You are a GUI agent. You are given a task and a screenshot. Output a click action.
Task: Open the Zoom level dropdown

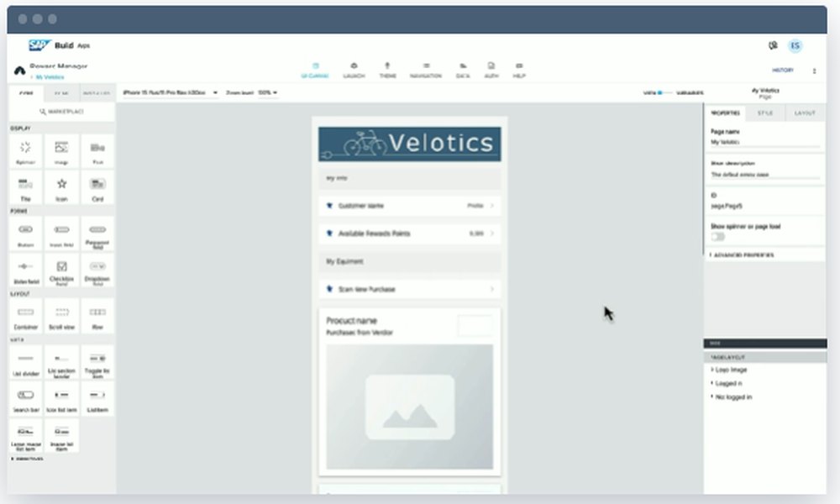click(x=267, y=92)
